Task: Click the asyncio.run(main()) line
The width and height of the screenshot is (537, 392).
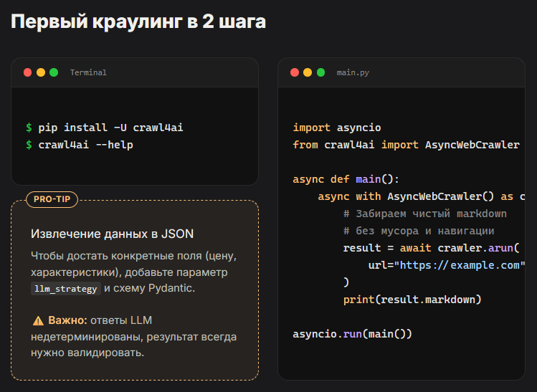Action: tap(353, 334)
